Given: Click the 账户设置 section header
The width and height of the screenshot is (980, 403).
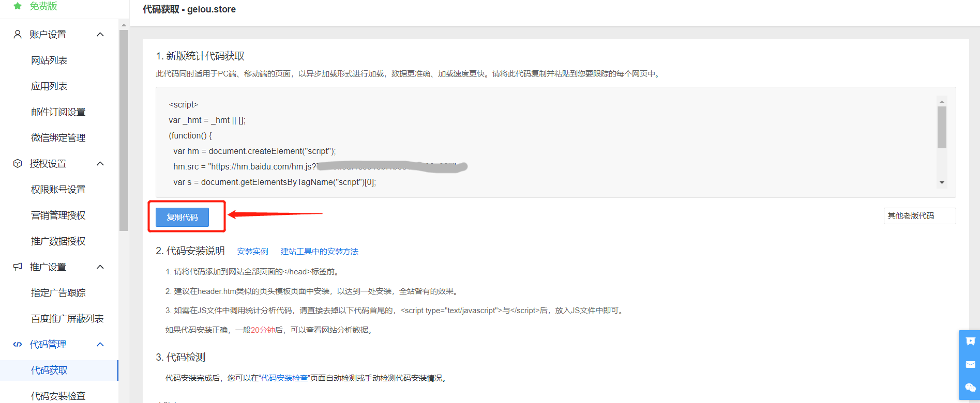Looking at the screenshot, I should click(48, 35).
